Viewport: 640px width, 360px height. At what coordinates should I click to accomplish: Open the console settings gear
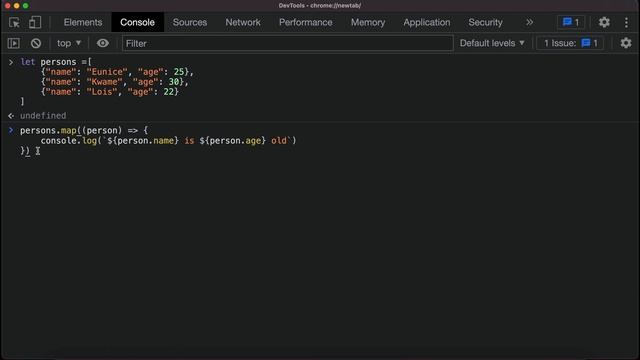626,43
